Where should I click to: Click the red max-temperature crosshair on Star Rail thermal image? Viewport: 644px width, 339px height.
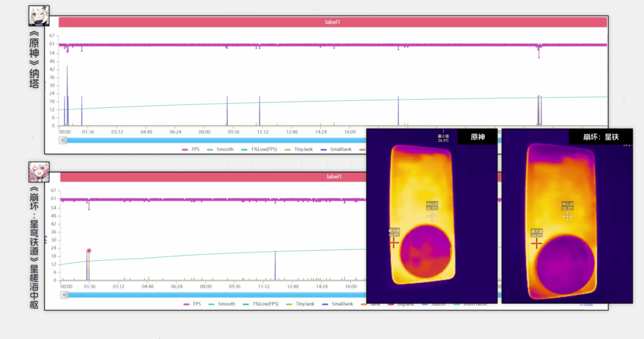coord(537,243)
